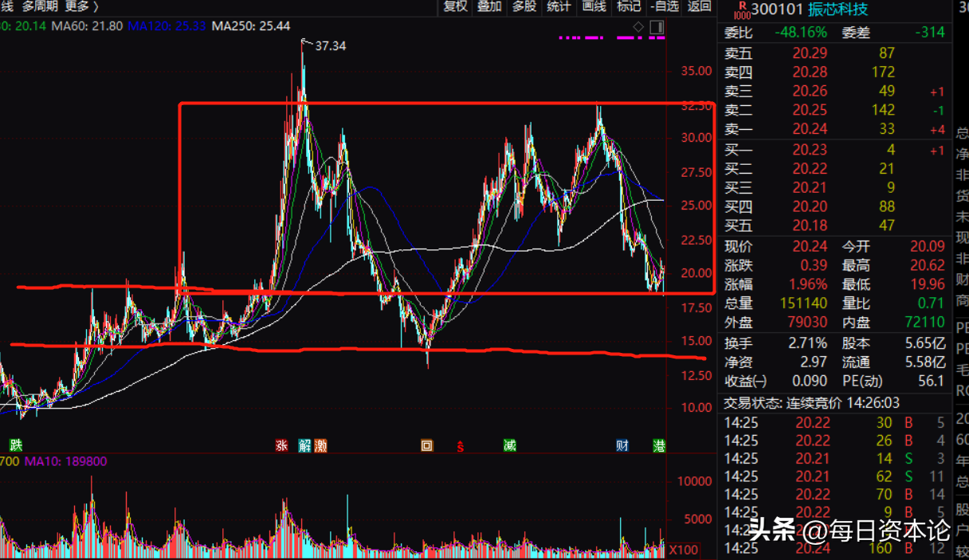The height and width of the screenshot is (560, 969).
Task: Click the orange 激 event marker icon
Action: 320,445
